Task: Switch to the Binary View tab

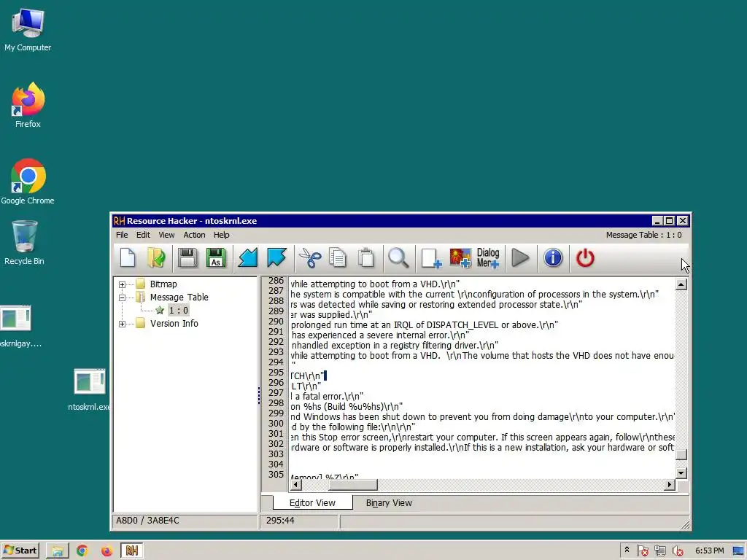Action: (389, 503)
